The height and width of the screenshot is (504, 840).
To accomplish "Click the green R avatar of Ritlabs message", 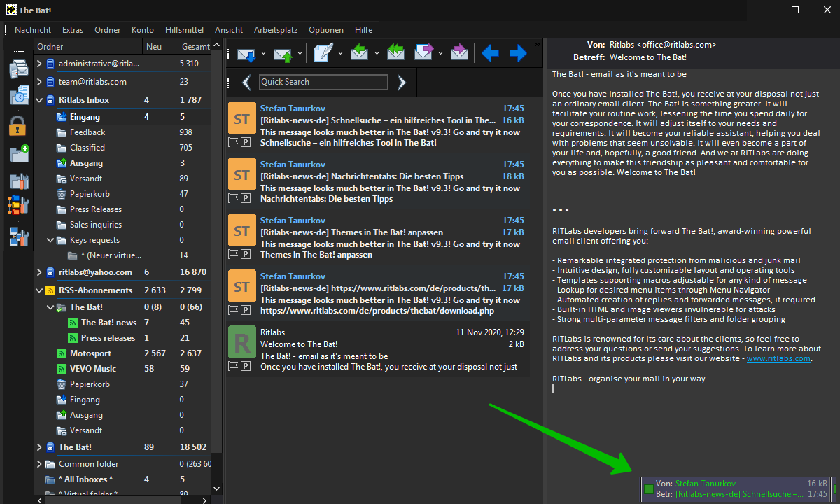I will pyautogui.click(x=242, y=342).
